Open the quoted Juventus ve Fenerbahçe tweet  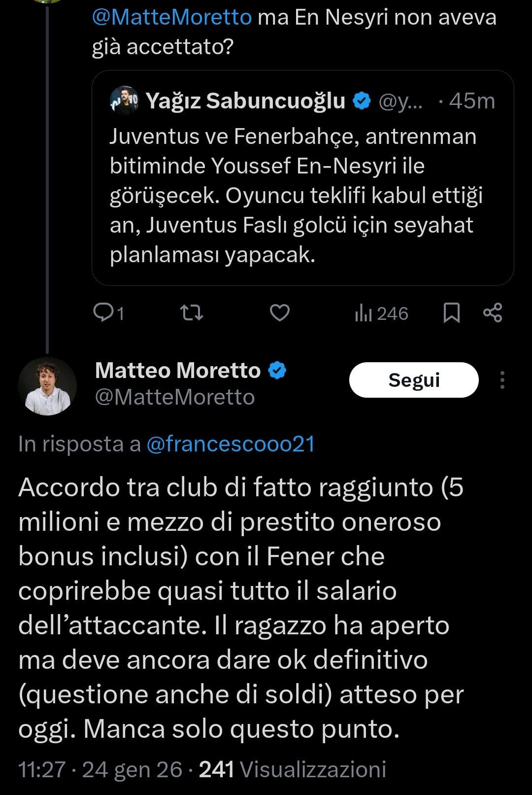tap(296, 195)
